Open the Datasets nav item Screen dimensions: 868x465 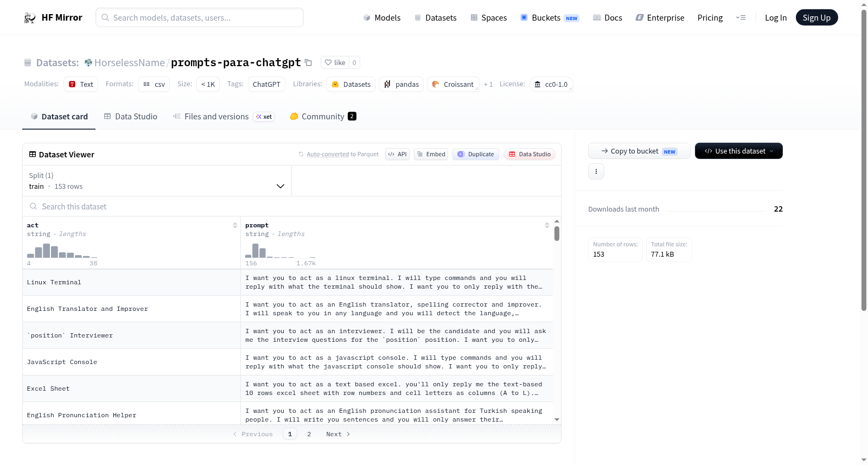(x=435, y=17)
